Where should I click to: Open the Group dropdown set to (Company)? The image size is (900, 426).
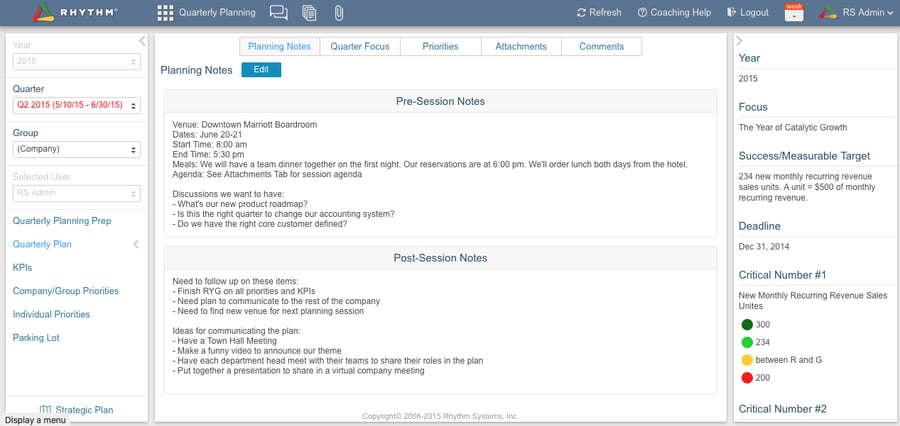pyautogui.click(x=76, y=150)
